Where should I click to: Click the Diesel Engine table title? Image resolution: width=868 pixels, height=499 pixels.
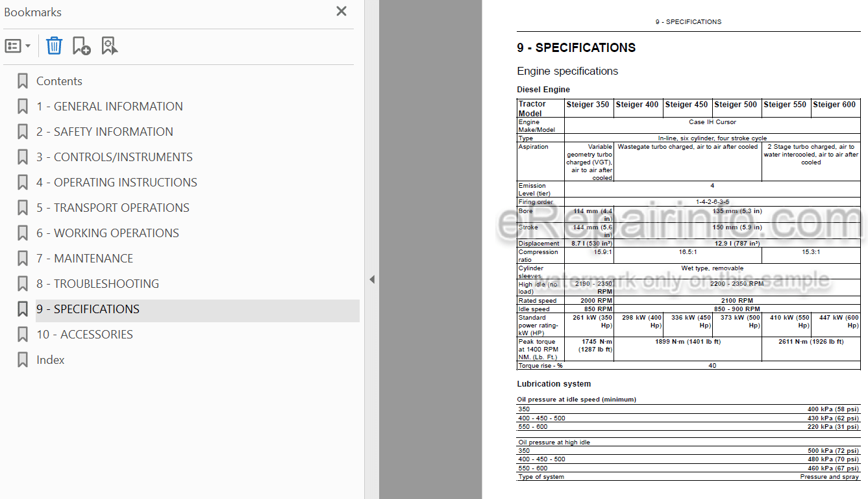543,90
